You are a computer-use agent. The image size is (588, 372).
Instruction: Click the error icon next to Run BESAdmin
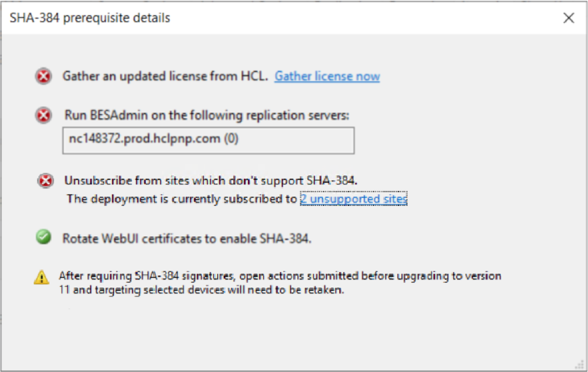pos(44,116)
